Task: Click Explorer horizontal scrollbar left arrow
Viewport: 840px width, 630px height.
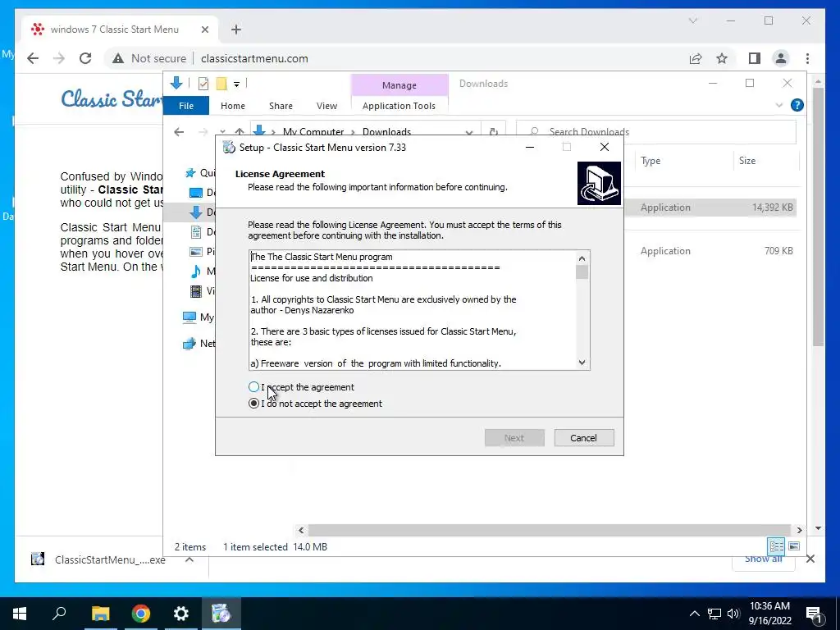Action: [x=301, y=530]
